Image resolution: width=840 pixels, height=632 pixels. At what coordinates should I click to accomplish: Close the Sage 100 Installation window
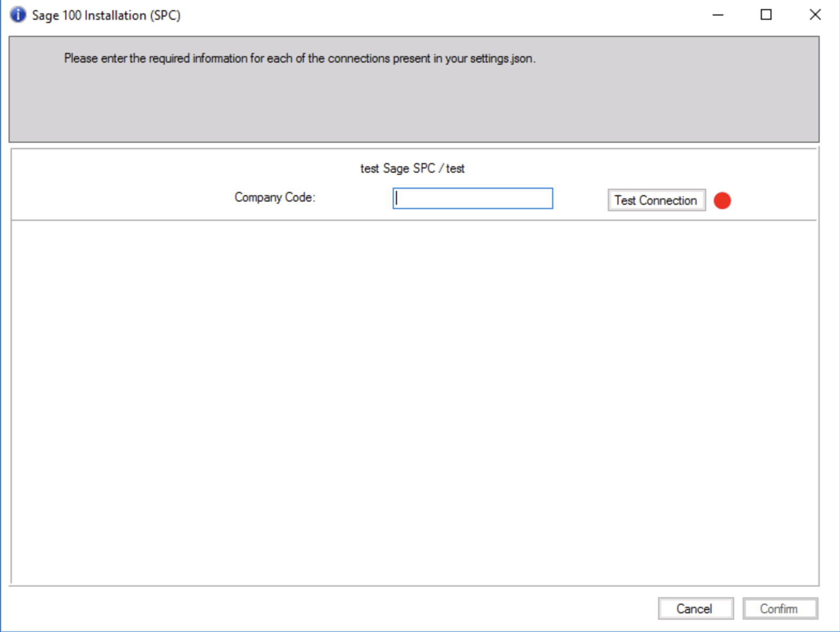coord(815,14)
